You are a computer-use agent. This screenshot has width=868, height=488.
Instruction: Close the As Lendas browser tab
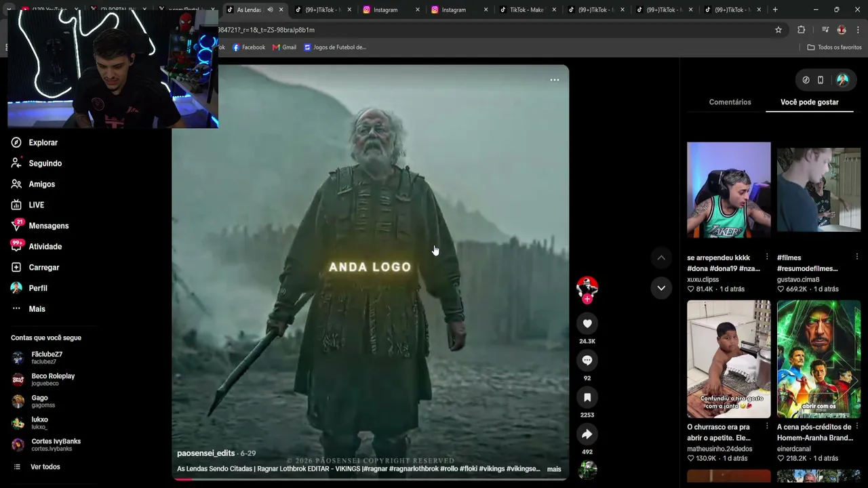tap(281, 9)
